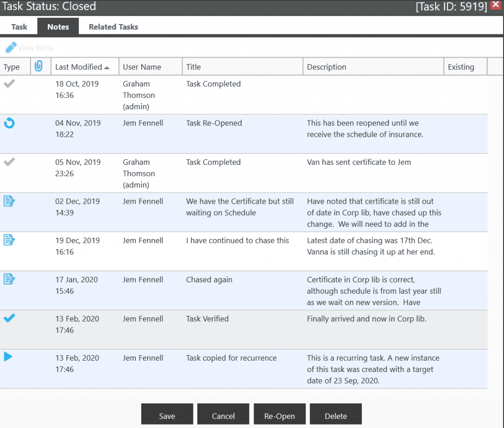Click the gray checkmark icon on Task Completed row
This screenshot has height=428, width=504.
click(x=9, y=84)
